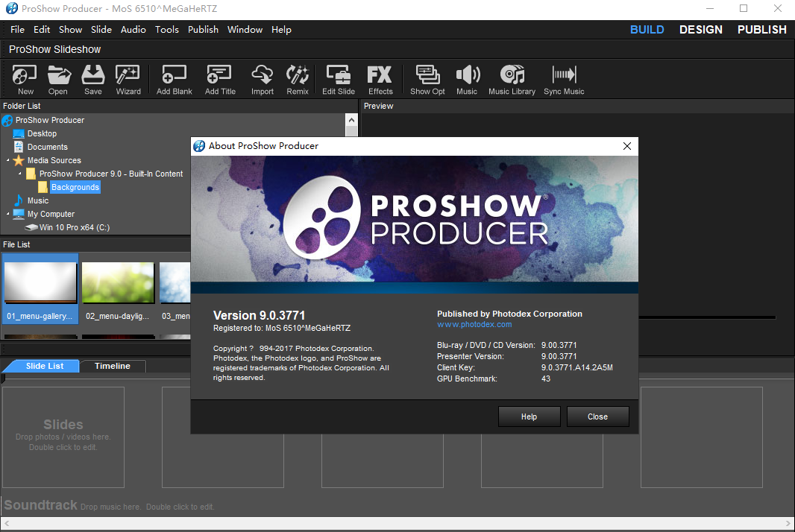Click Help button in About dialog
Screen dimensions: 795x532
[x=529, y=417]
